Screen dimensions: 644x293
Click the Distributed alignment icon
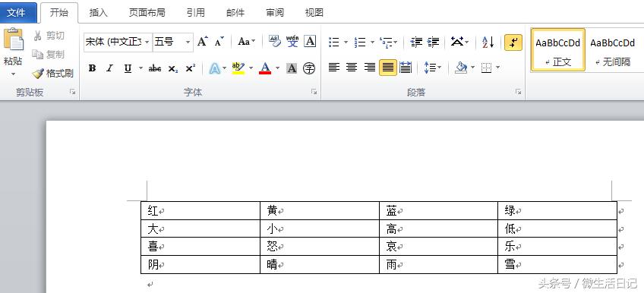coord(406,68)
